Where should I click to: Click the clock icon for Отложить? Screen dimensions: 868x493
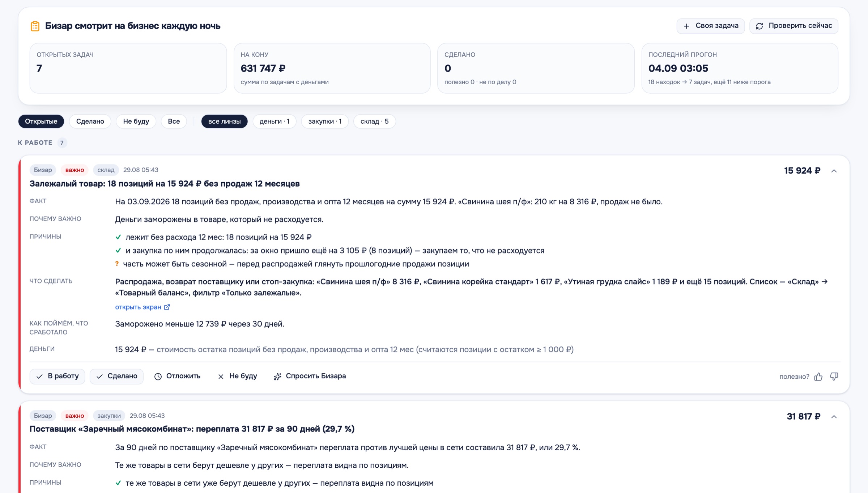pyautogui.click(x=158, y=377)
